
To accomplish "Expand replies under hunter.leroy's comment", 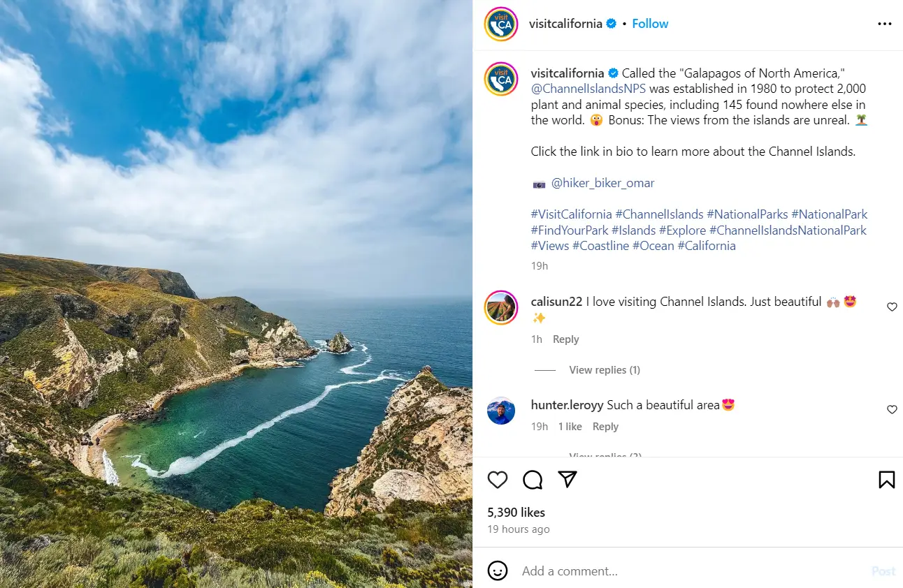I will (x=604, y=455).
